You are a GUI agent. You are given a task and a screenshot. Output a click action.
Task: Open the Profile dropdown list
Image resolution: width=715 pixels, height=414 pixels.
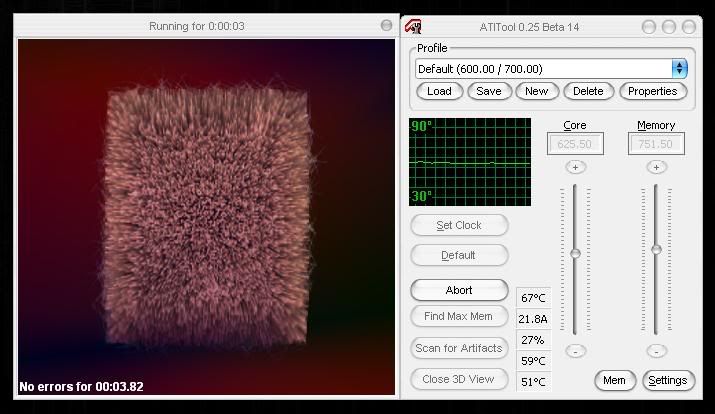(679, 69)
